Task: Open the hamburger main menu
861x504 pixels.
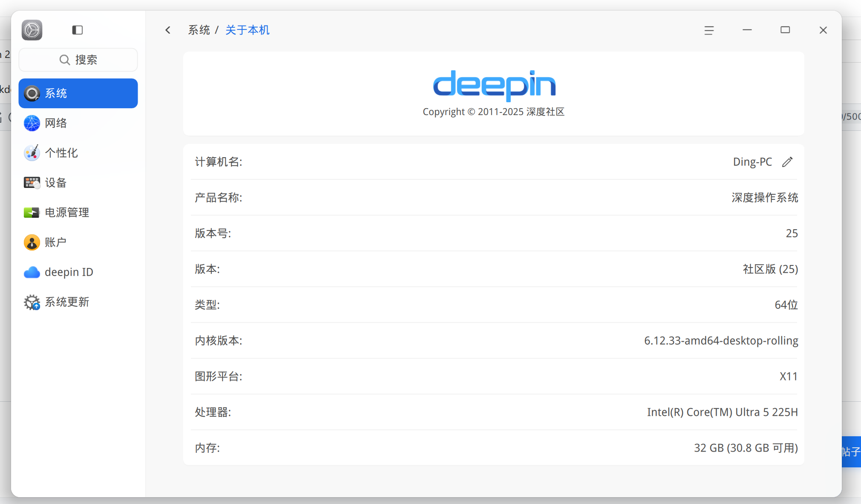Action: tap(709, 30)
